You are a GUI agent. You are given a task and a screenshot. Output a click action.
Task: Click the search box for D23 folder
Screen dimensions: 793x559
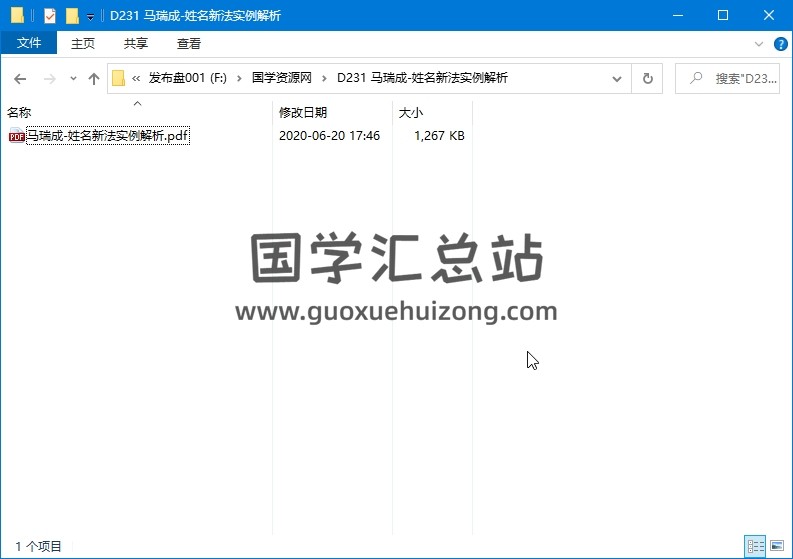(x=727, y=79)
